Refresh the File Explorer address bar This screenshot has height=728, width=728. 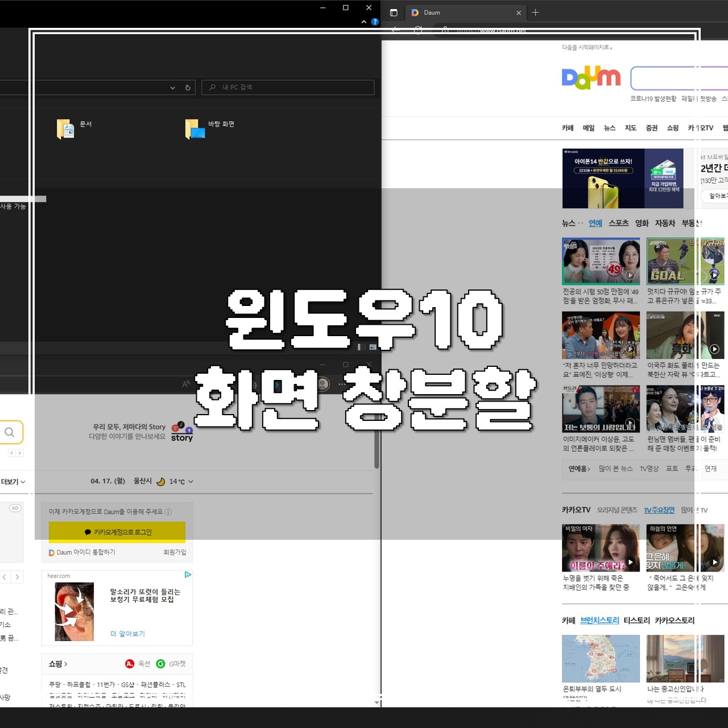(x=188, y=88)
